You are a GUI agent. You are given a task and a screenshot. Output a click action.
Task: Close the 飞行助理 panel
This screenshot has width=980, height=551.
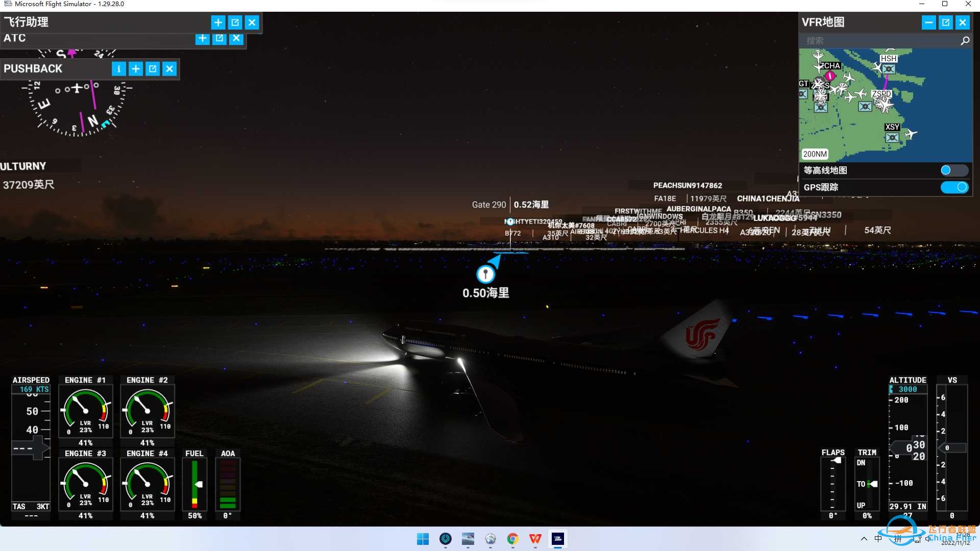pos(252,22)
